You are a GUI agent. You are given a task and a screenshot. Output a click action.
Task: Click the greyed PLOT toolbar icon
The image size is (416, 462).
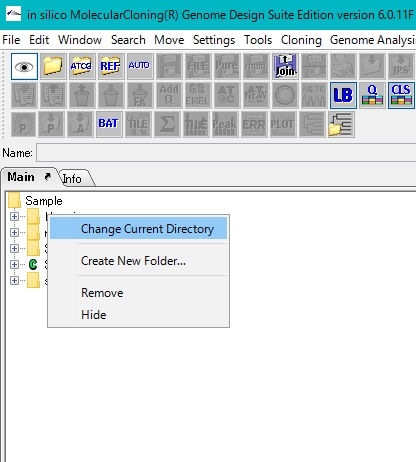point(283,124)
